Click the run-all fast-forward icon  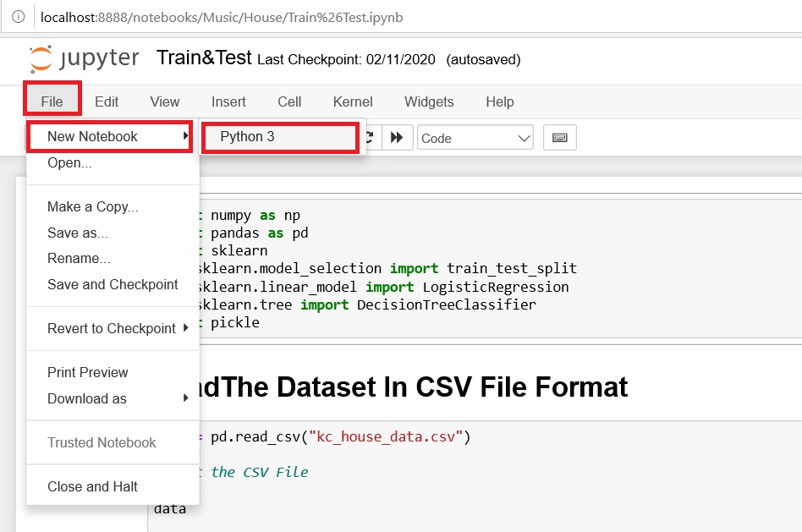click(x=397, y=137)
